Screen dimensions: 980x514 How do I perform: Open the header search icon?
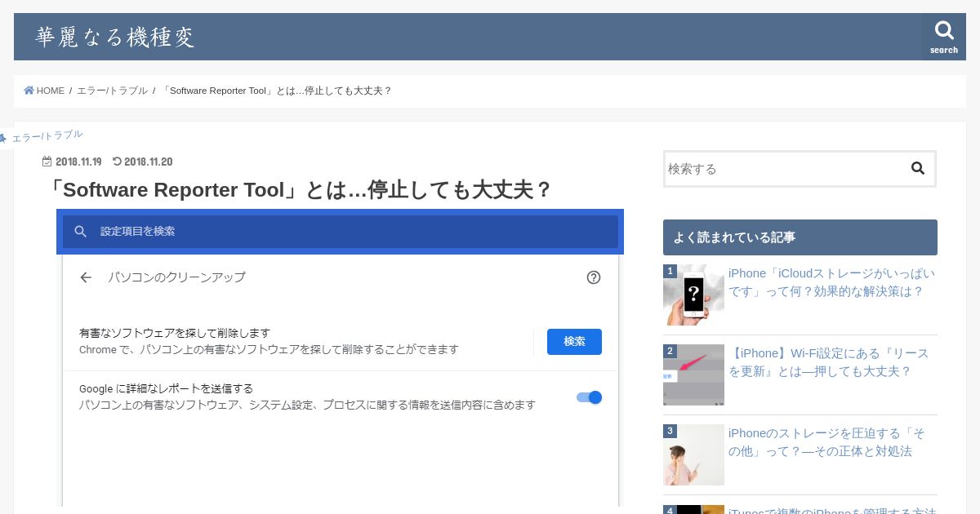[944, 37]
